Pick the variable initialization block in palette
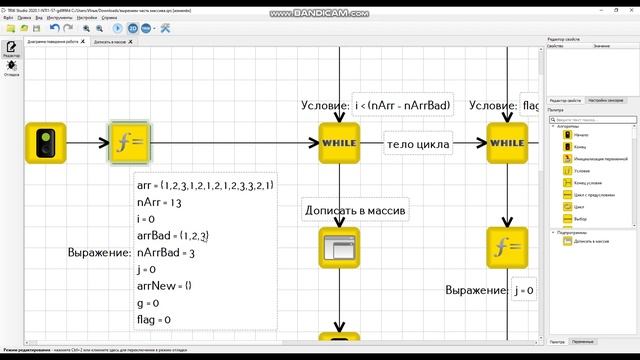The width and height of the screenshot is (640, 360). point(596,159)
